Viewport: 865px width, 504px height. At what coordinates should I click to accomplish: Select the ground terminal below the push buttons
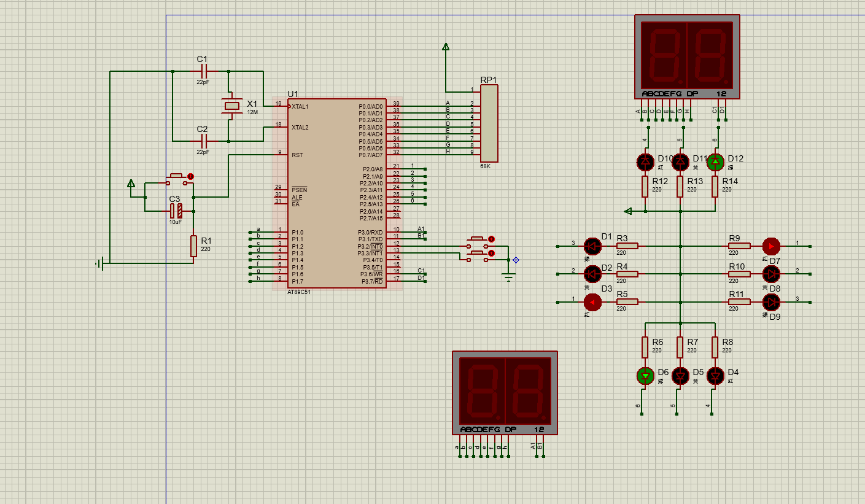[x=508, y=277]
